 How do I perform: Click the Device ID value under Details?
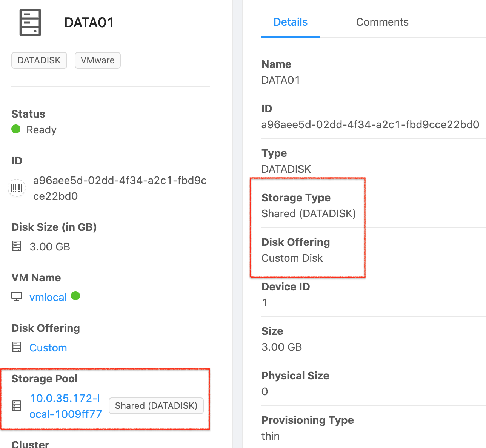[x=265, y=302]
